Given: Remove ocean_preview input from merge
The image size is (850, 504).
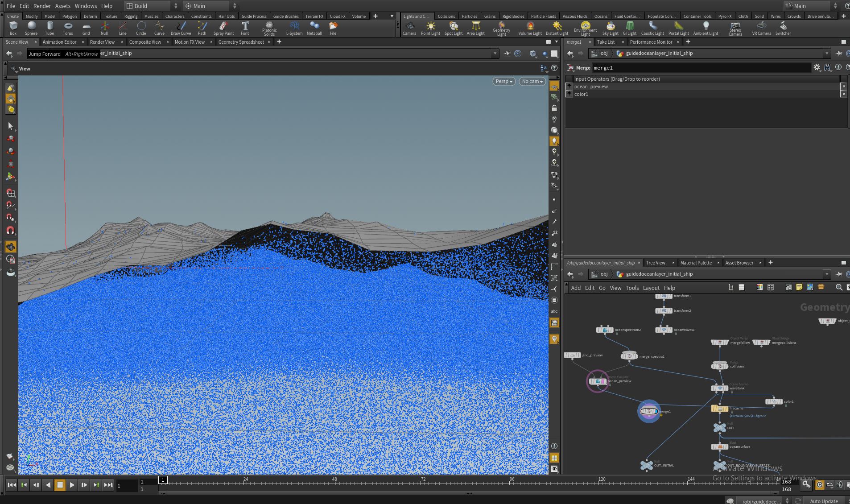Looking at the screenshot, I should (x=843, y=87).
